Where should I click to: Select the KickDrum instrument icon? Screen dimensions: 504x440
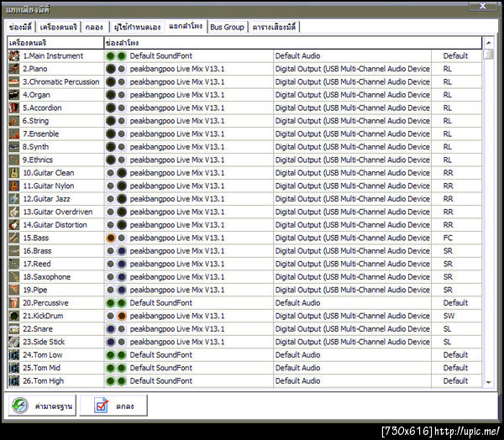(x=13, y=317)
